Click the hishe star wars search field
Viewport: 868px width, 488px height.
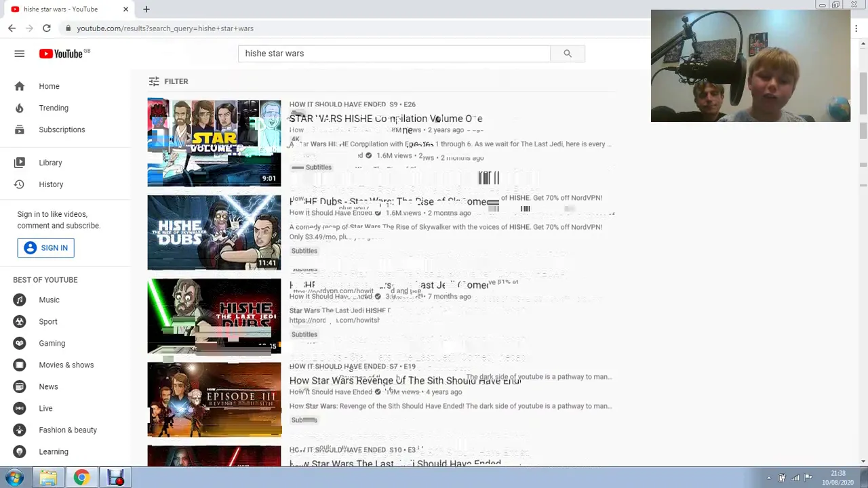pyautogui.click(x=394, y=54)
